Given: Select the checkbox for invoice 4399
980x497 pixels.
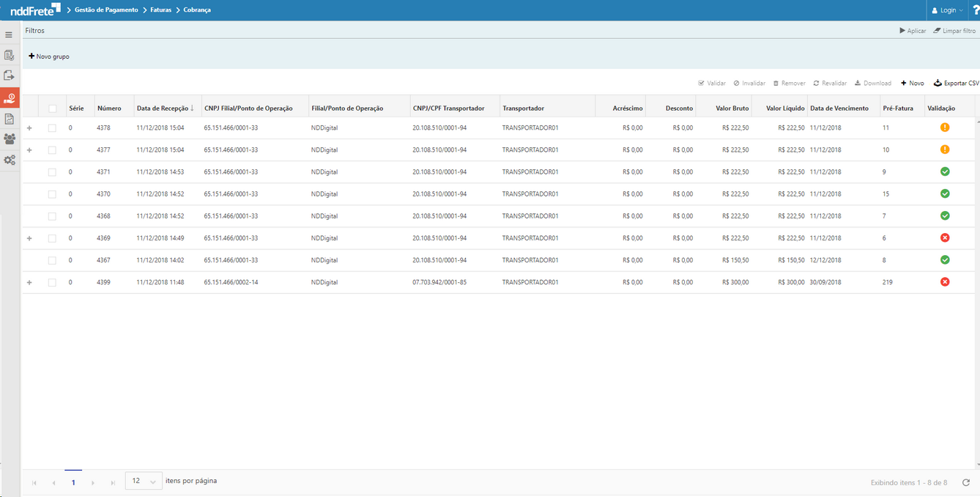Looking at the screenshot, I should (52, 282).
